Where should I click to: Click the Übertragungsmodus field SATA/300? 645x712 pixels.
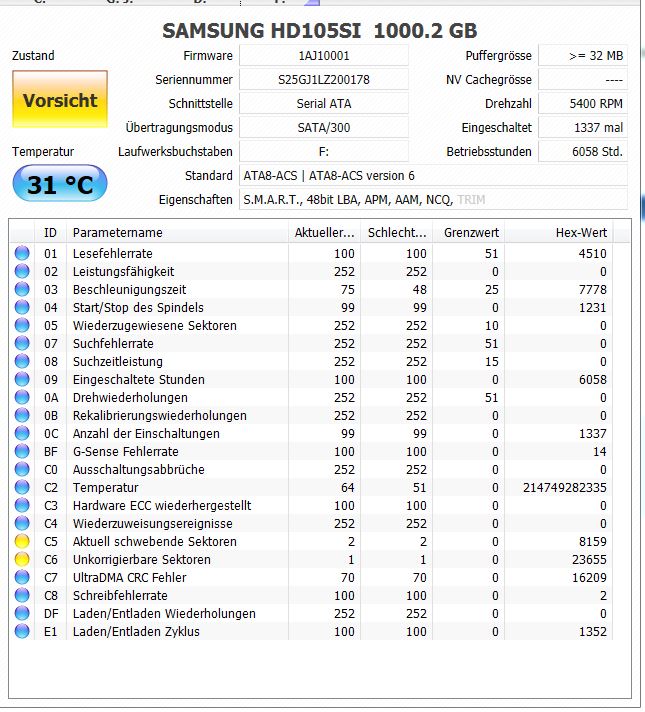tap(323, 128)
